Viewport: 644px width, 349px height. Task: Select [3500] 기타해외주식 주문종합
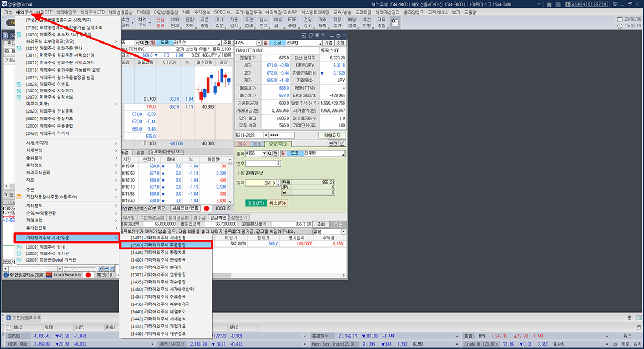[x=166, y=245]
